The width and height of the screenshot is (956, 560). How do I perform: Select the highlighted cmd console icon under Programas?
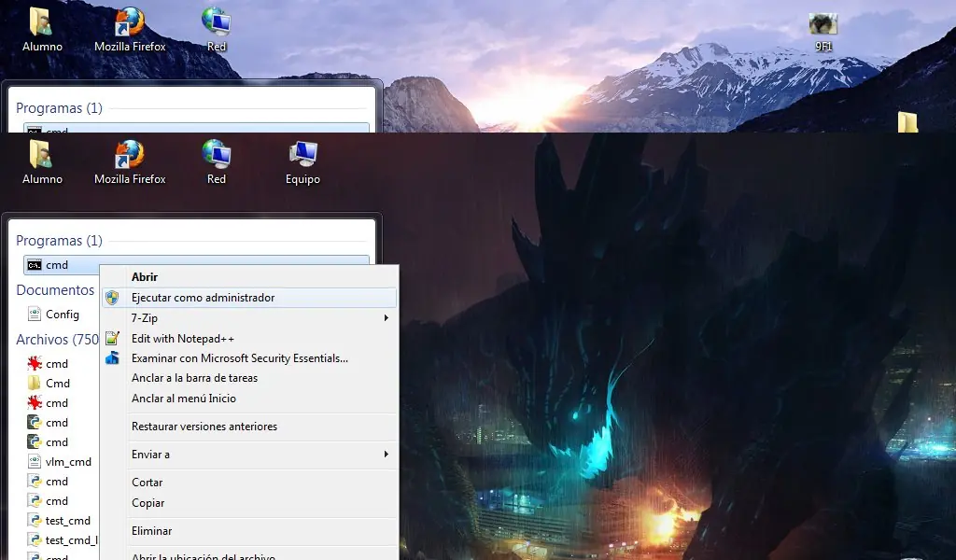click(35, 265)
